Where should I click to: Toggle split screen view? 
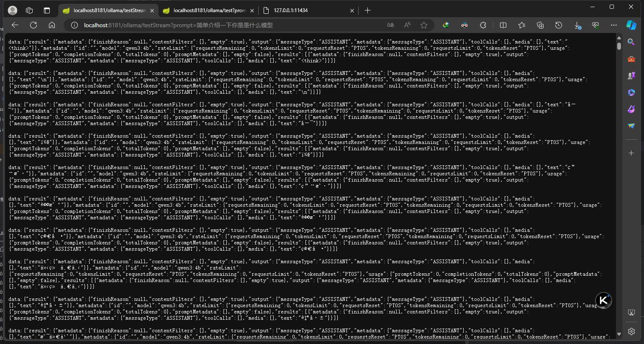(x=503, y=25)
